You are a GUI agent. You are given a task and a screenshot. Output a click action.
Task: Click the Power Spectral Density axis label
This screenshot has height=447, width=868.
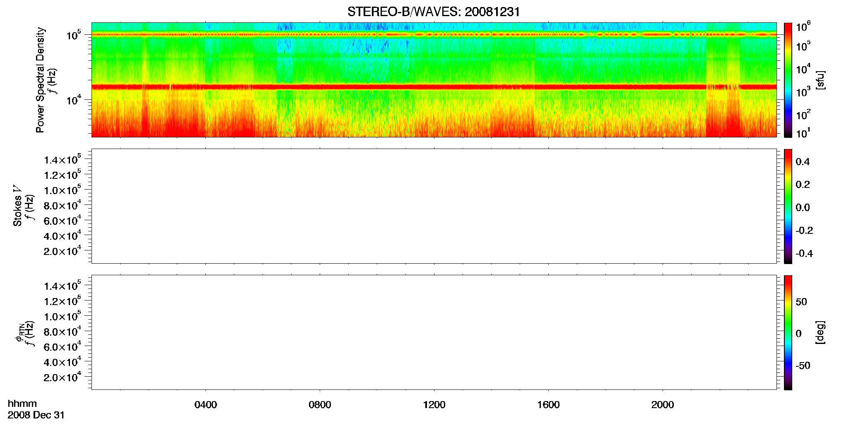40,80
